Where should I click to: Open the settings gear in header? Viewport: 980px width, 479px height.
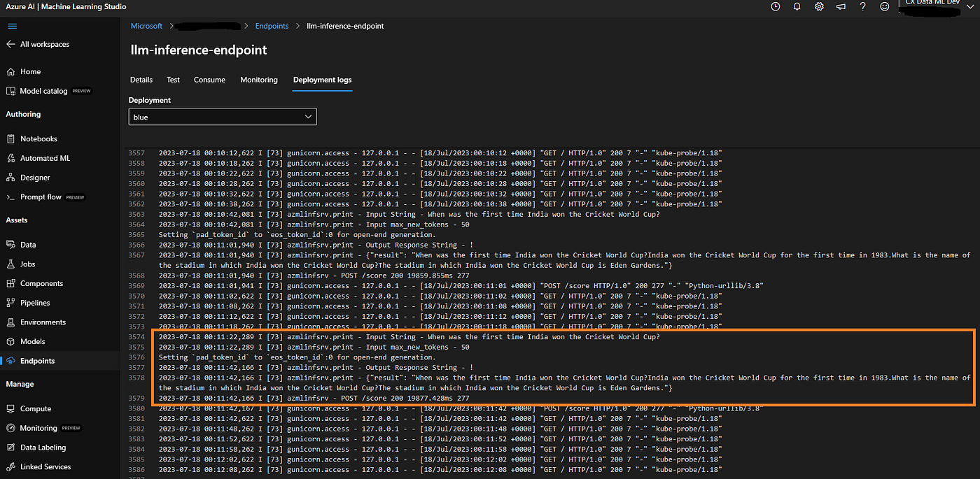click(x=819, y=6)
